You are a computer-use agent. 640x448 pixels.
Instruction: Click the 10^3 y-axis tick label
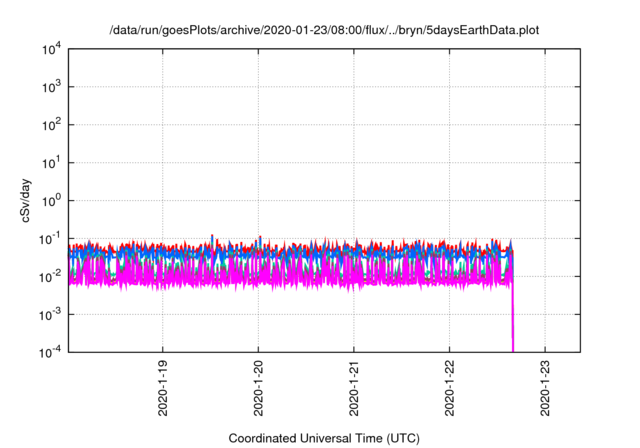click(x=51, y=87)
